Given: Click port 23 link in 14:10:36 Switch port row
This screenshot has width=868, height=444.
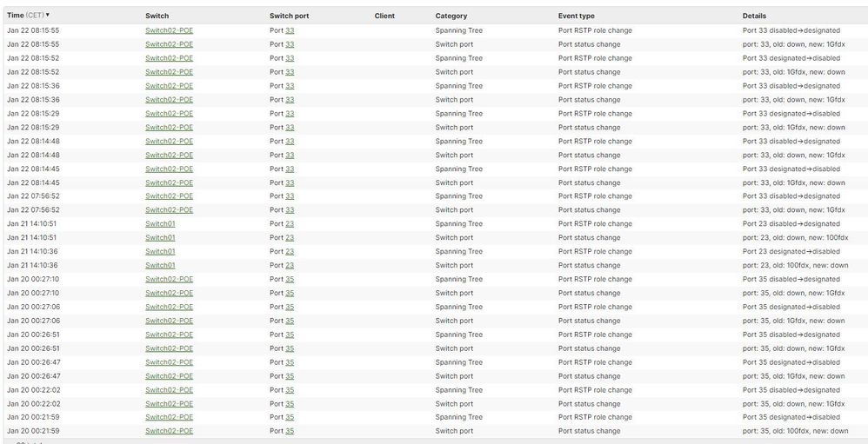Looking at the screenshot, I should [290, 265].
